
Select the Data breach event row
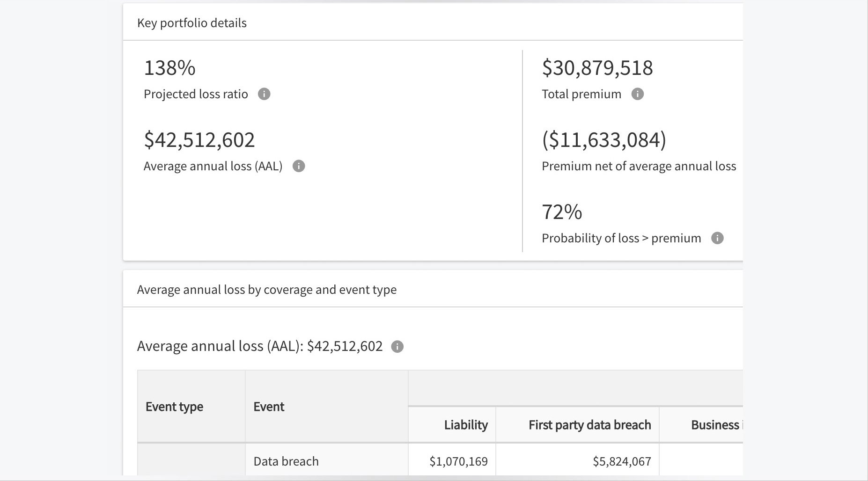[x=286, y=461]
